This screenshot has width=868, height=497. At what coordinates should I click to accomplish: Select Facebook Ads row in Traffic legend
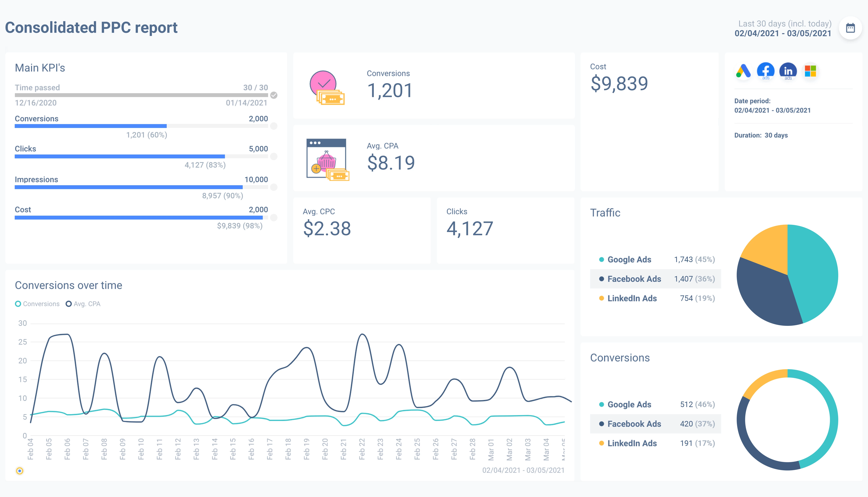pyautogui.click(x=656, y=279)
